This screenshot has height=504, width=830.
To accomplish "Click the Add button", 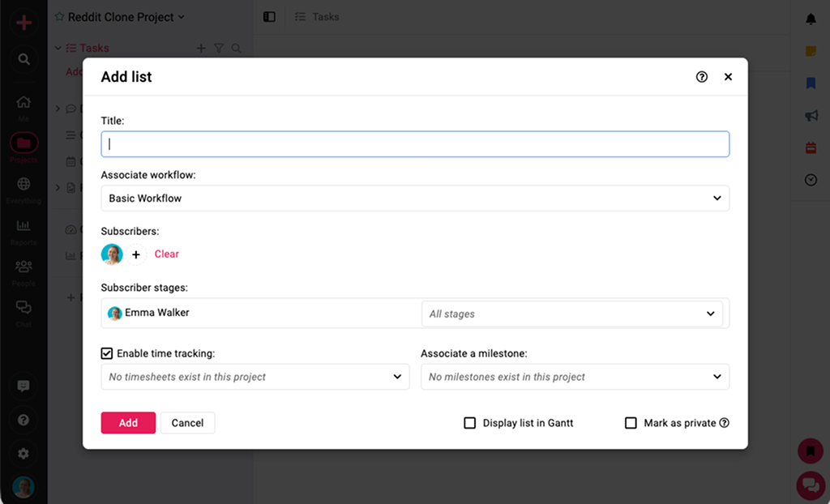I will 128,423.
